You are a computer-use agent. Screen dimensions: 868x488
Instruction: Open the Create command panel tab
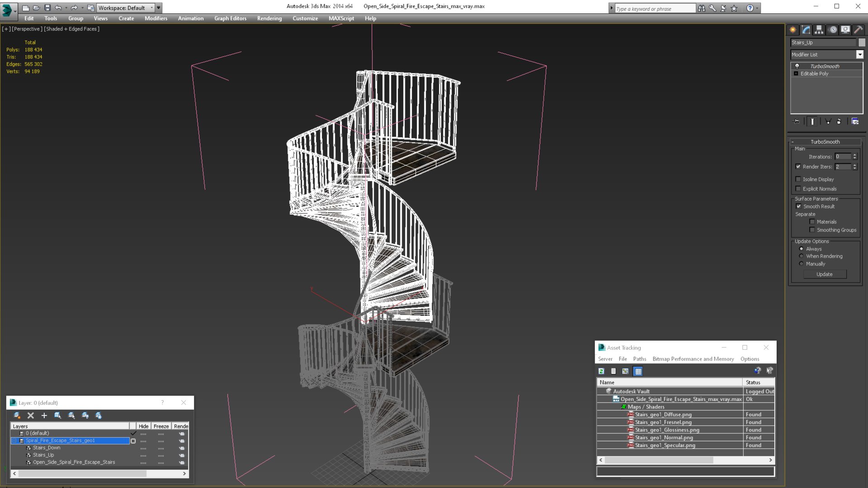(793, 30)
